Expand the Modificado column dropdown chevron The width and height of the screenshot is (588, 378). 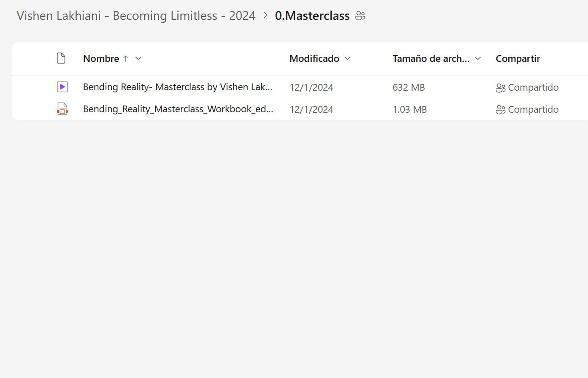tap(347, 58)
